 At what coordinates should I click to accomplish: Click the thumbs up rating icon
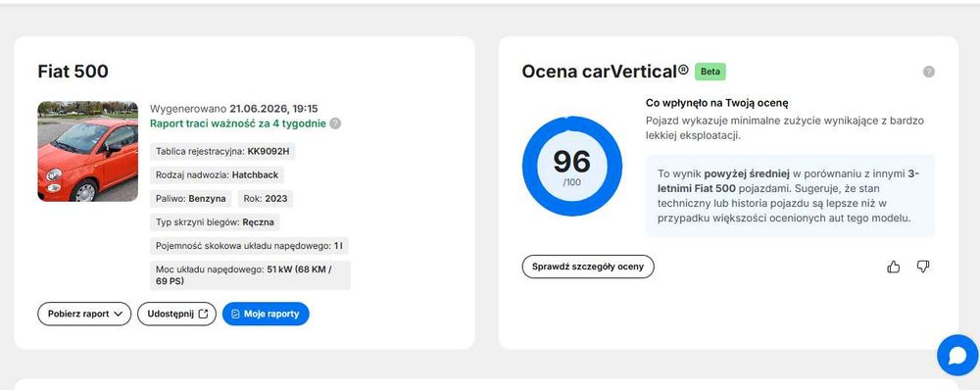tap(893, 267)
